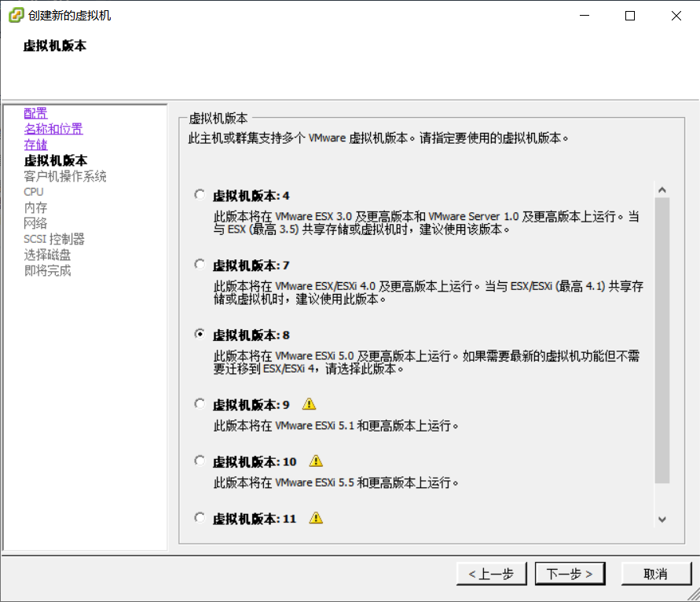The image size is (700, 602).
Task: Select virtual machine version 9 radio button
Action: point(200,404)
